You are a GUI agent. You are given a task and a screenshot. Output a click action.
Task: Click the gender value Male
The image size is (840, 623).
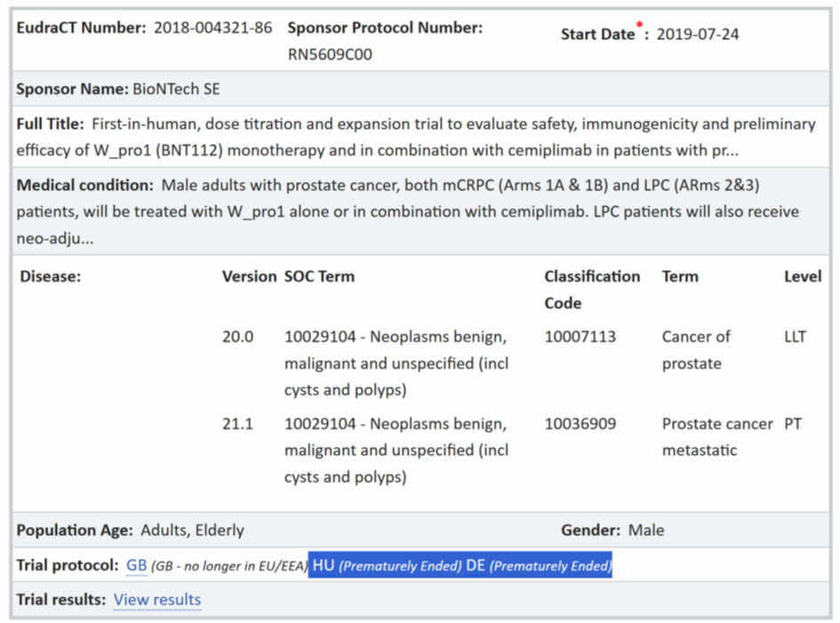[x=646, y=531]
